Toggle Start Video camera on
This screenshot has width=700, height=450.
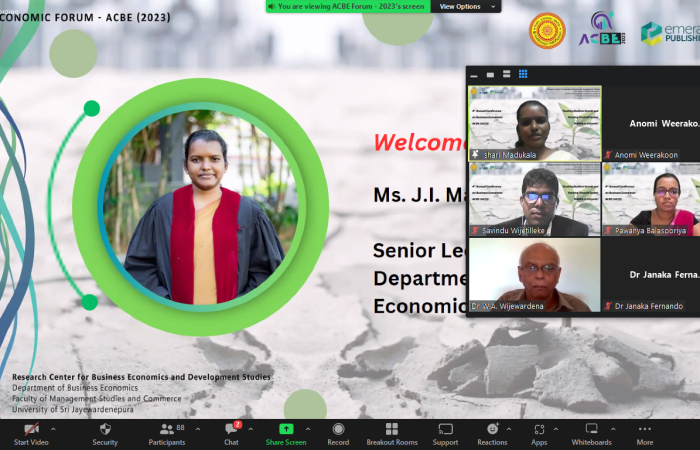(x=31, y=429)
